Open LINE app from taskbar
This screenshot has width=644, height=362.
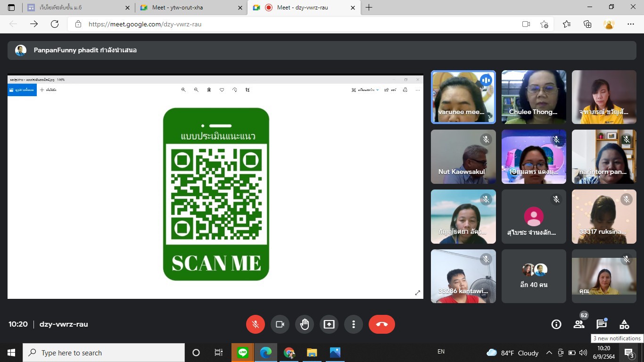pyautogui.click(x=243, y=353)
